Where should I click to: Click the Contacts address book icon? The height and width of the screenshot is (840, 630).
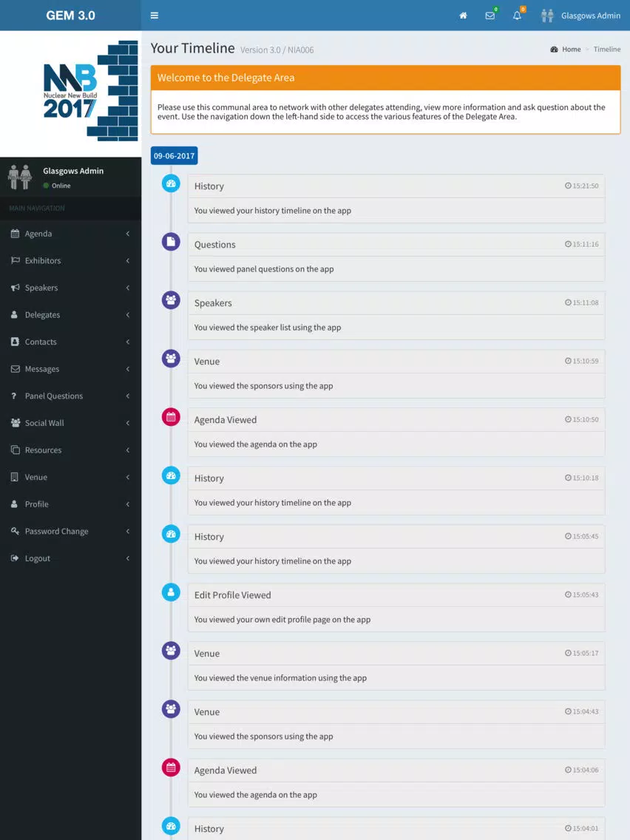(x=15, y=342)
